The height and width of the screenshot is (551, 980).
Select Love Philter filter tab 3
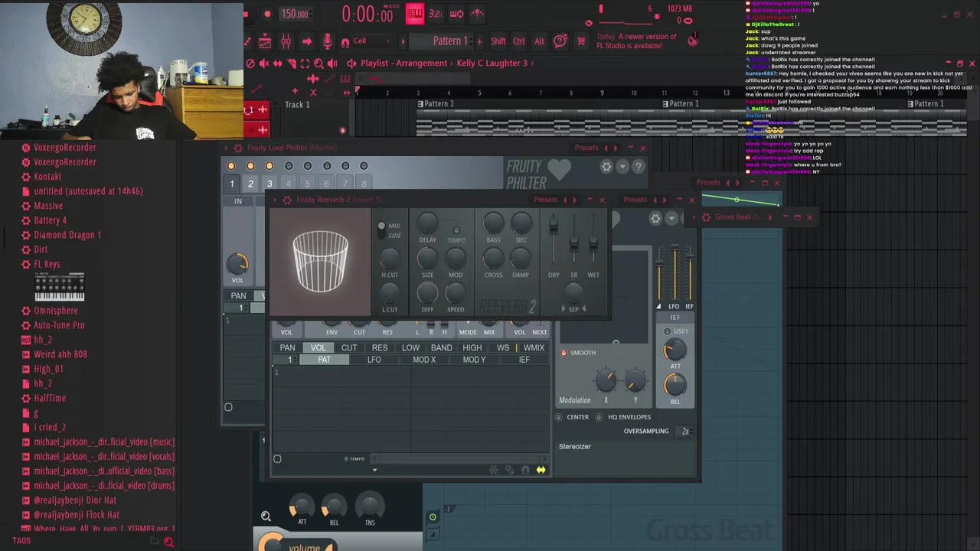(x=269, y=184)
